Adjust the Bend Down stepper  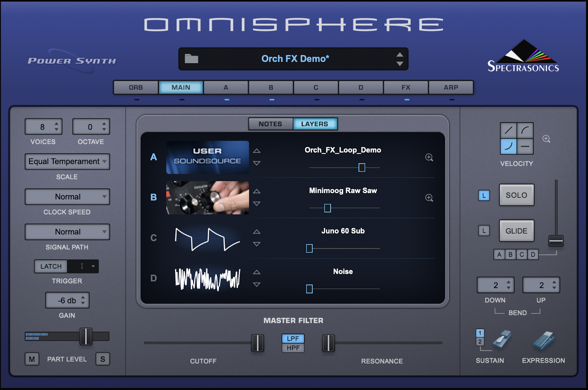click(509, 285)
